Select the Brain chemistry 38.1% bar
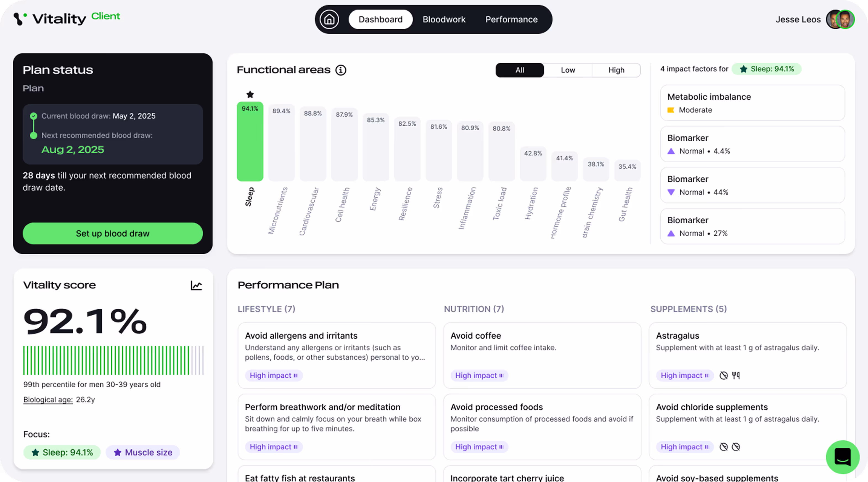 coord(596,170)
